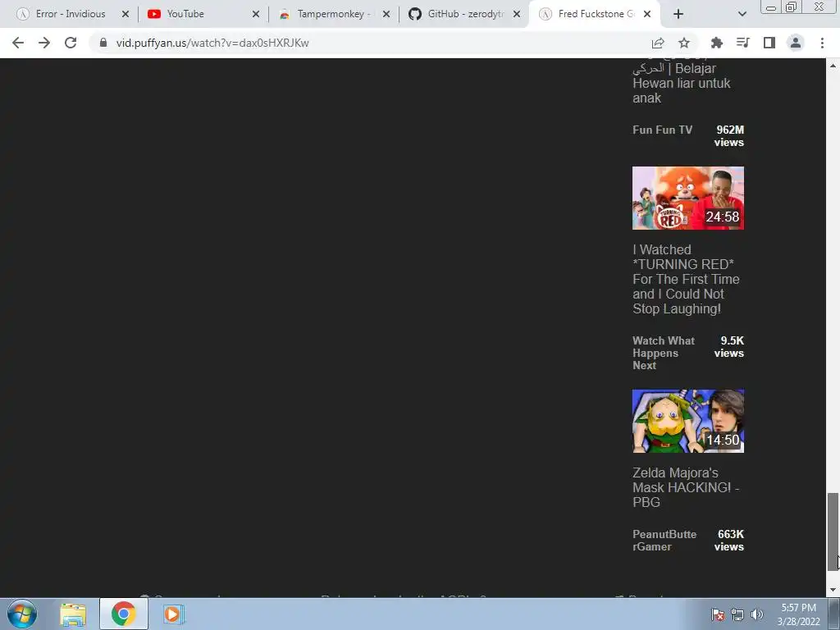Open the Extensions puzzle menu
The image size is (840, 630).
pyautogui.click(x=716, y=43)
